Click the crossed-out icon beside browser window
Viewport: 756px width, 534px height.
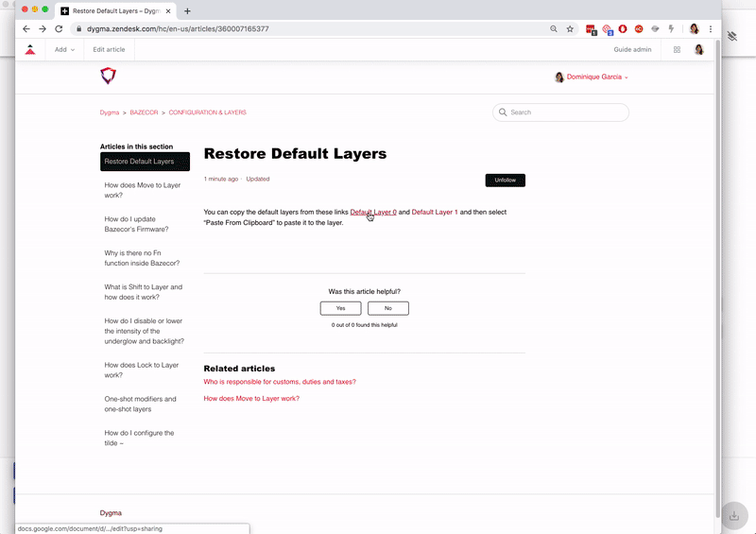click(732, 36)
